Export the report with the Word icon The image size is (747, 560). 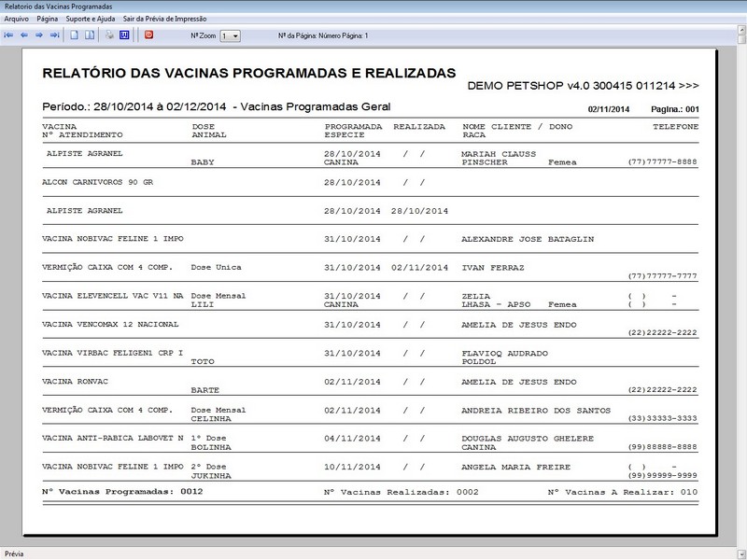124,35
